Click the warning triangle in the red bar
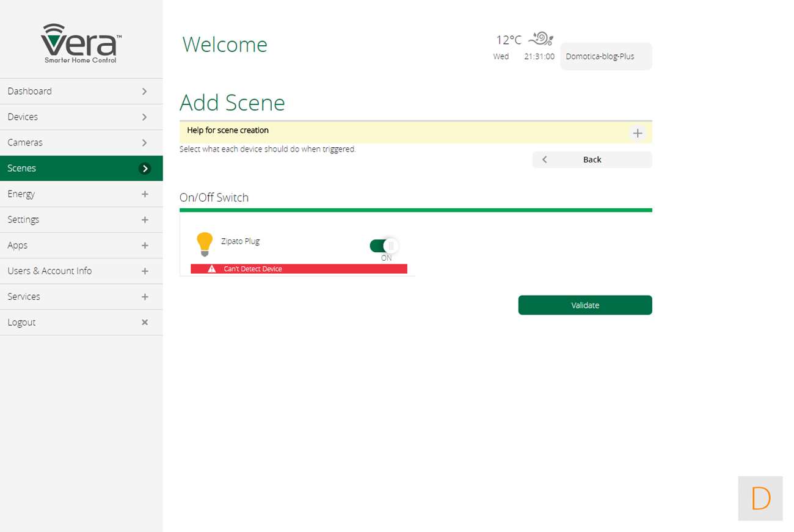The width and height of the screenshot is (794, 532). coord(212,269)
